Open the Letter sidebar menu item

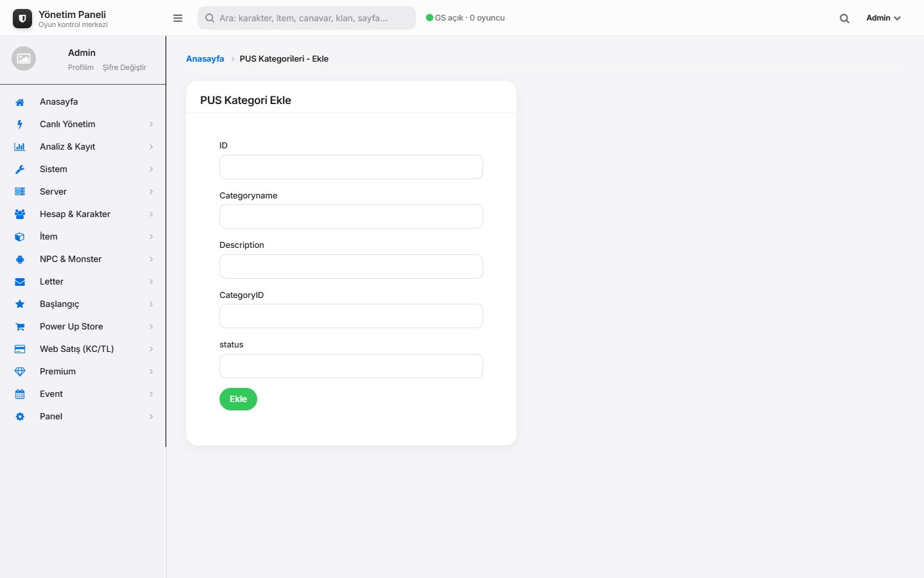pyautogui.click(x=83, y=282)
